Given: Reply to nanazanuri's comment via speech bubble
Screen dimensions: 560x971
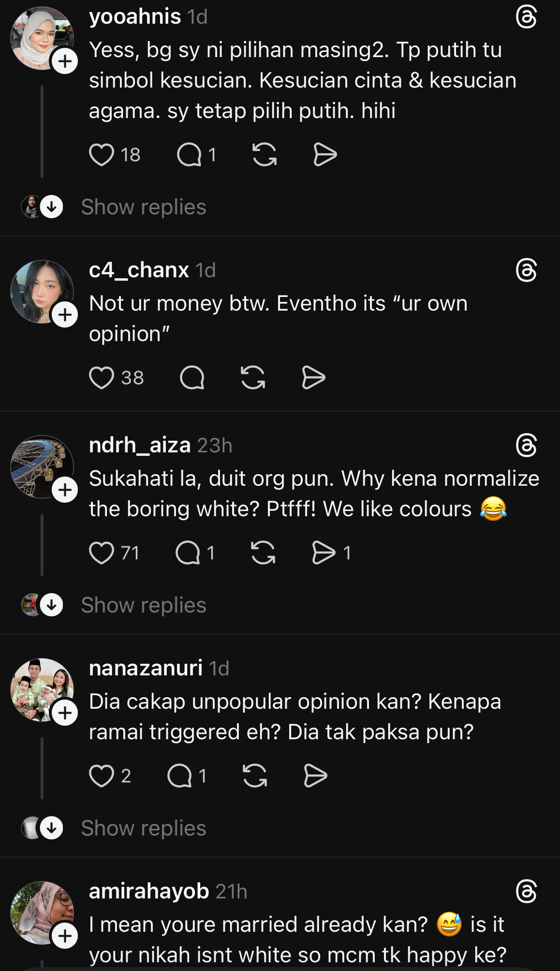Looking at the screenshot, I should (179, 776).
